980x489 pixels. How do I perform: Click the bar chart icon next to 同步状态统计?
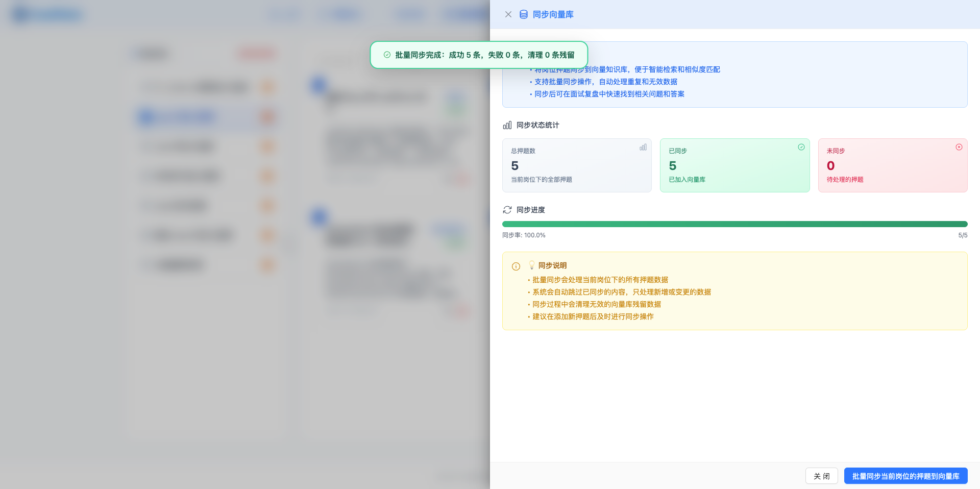(507, 125)
